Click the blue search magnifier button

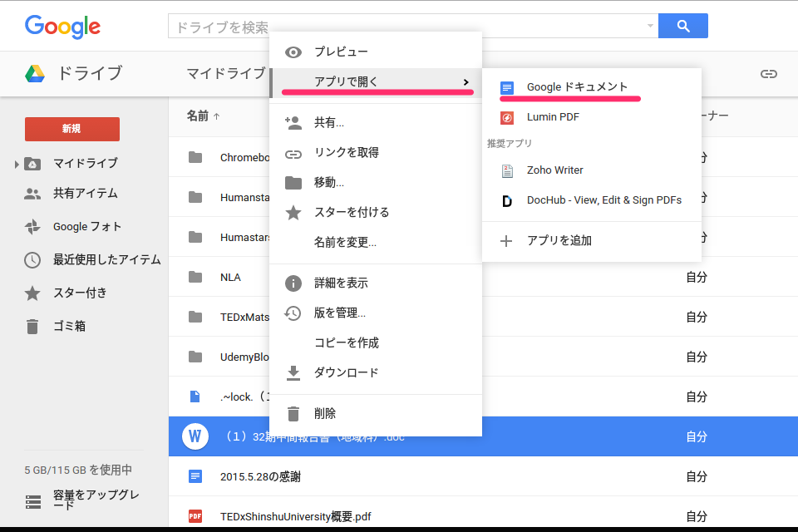pyautogui.click(x=683, y=26)
